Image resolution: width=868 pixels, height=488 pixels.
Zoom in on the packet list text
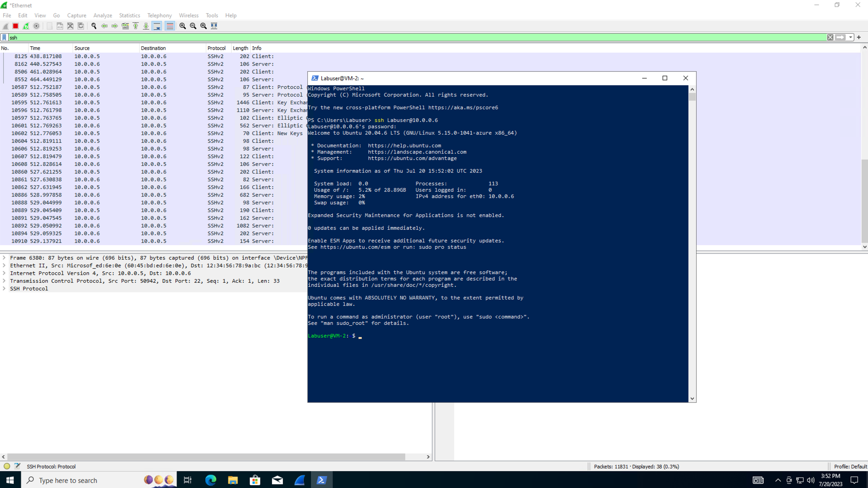click(182, 26)
